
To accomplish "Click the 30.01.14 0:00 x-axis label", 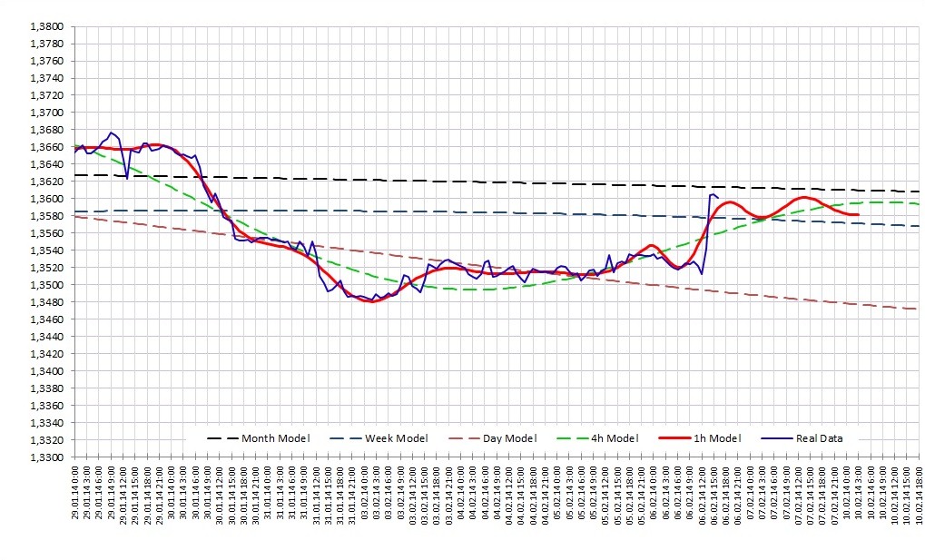I will click(x=172, y=492).
